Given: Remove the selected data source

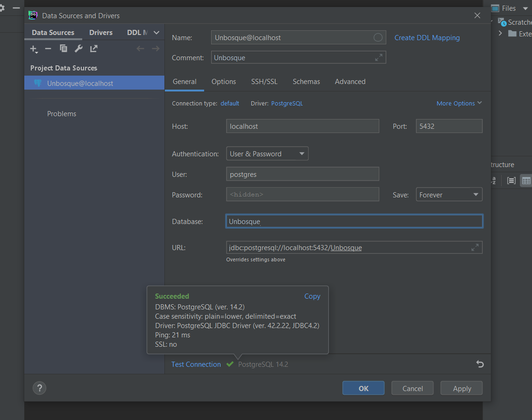Looking at the screenshot, I should (48, 49).
